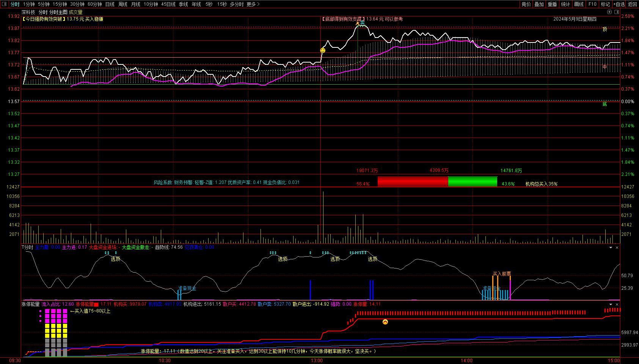Image resolution: width=639 pixels, height=364 pixels.
Task: Click the sell arrow marker at price peak
Action: click(x=357, y=23)
